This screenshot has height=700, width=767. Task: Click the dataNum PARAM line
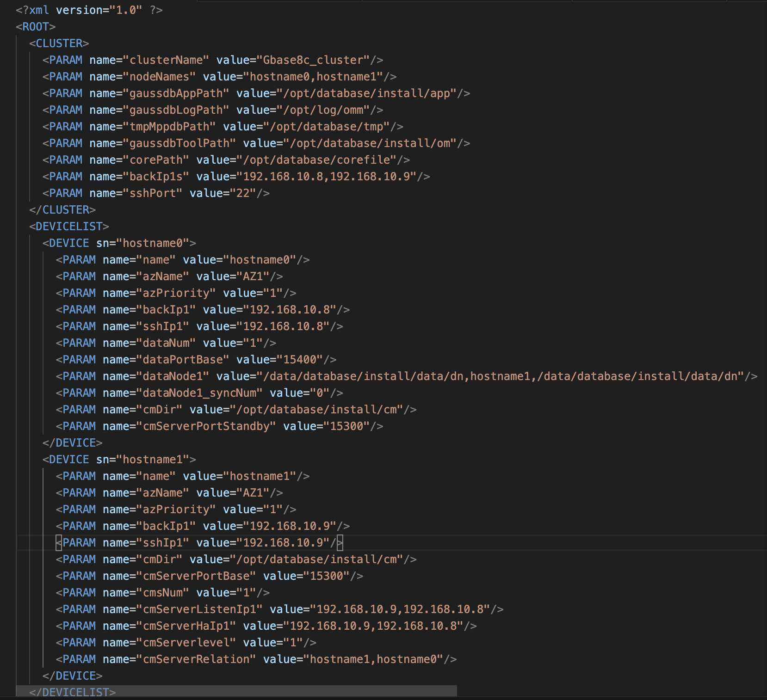pos(166,343)
